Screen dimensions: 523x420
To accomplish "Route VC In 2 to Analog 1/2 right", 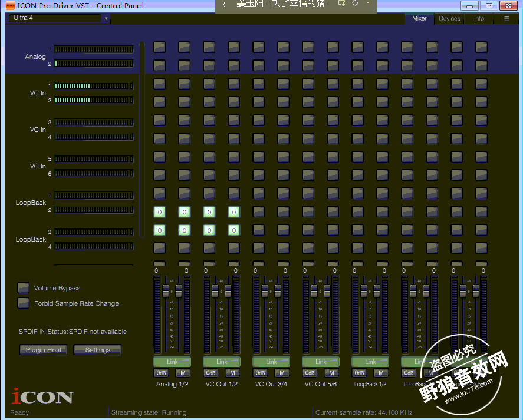I will click(x=185, y=102).
